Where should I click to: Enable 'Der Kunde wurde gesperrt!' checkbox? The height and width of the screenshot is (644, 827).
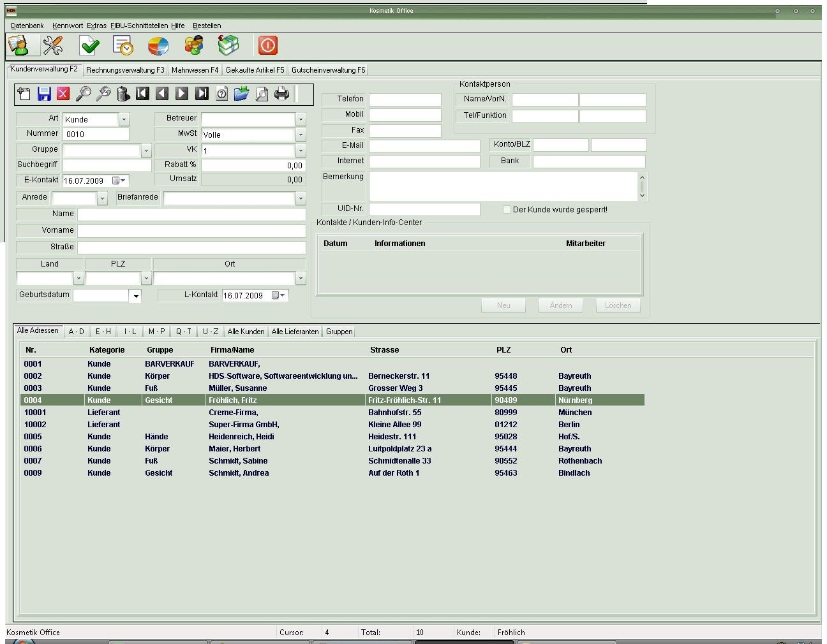point(507,210)
